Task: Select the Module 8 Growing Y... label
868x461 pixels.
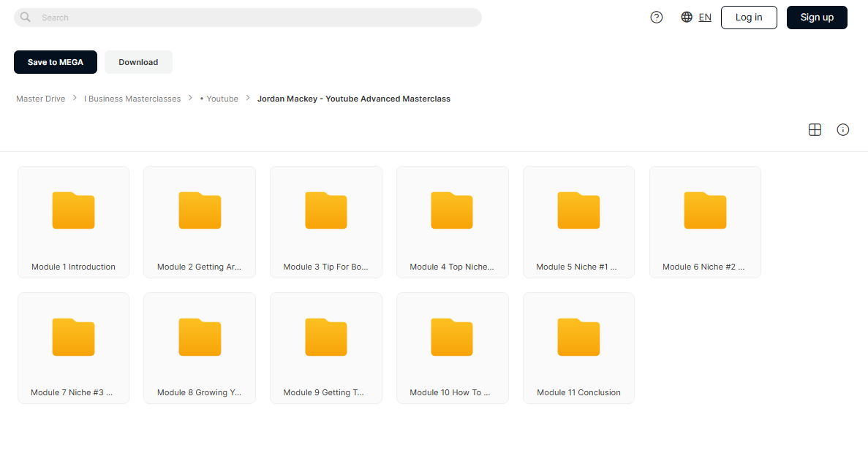Action: tap(200, 392)
